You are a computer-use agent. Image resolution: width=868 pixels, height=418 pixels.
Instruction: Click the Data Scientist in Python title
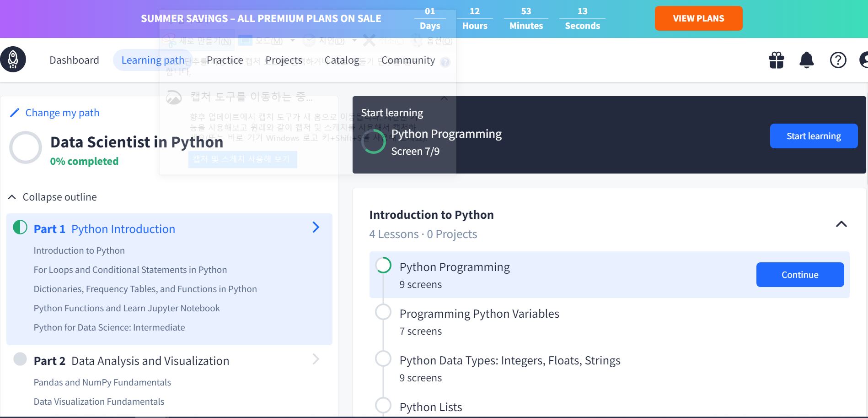[x=137, y=142]
